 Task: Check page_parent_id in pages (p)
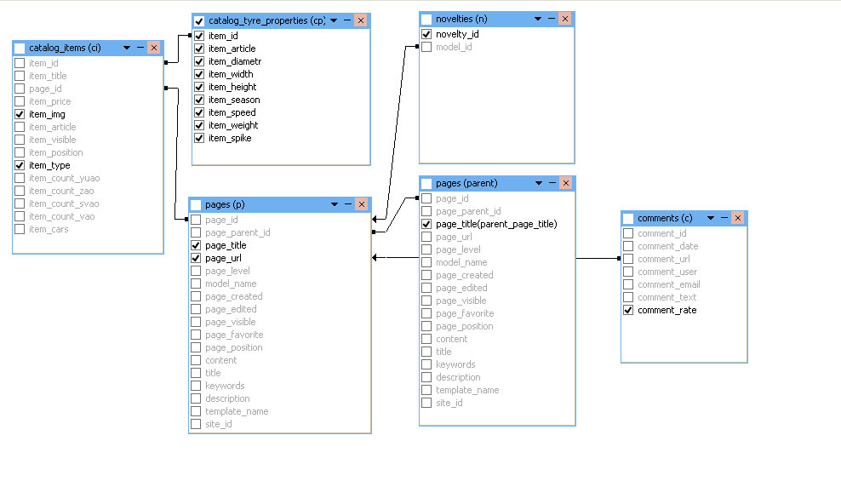[196, 232]
